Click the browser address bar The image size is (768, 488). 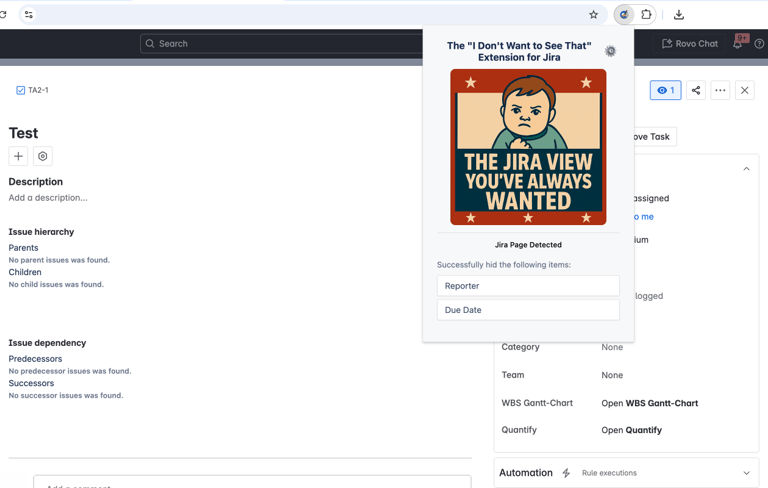click(311, 15)
